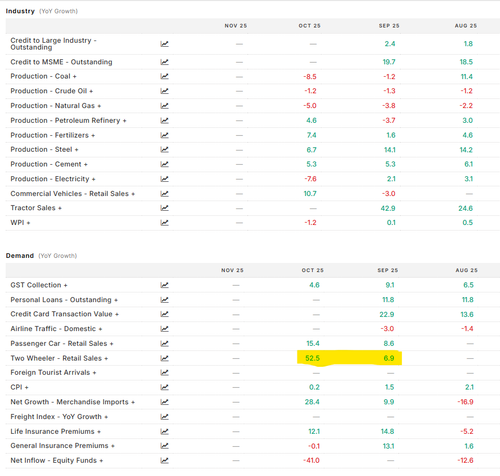The image size is (500, 476).
Task: Select OCT 25 column header in Industry table
Action: pos(309,26)
